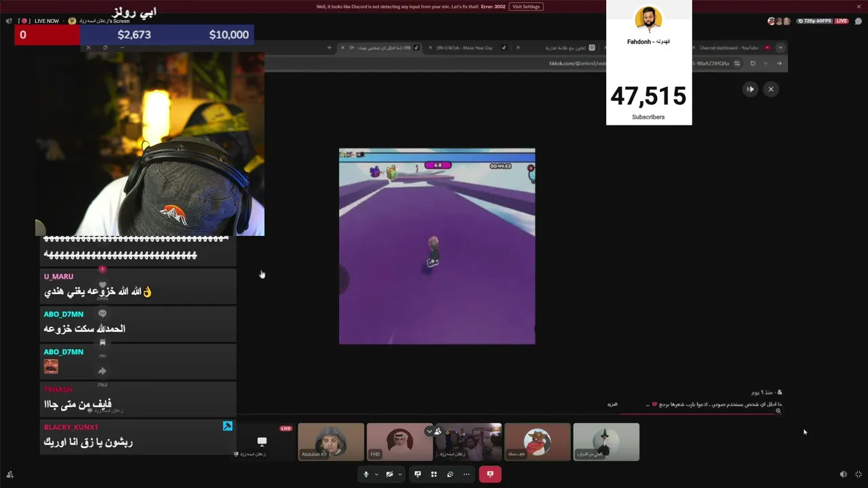Viewport: 868px width, 488px height.
Task: Click the red disconnect call button
Action: tap(490, 474)
